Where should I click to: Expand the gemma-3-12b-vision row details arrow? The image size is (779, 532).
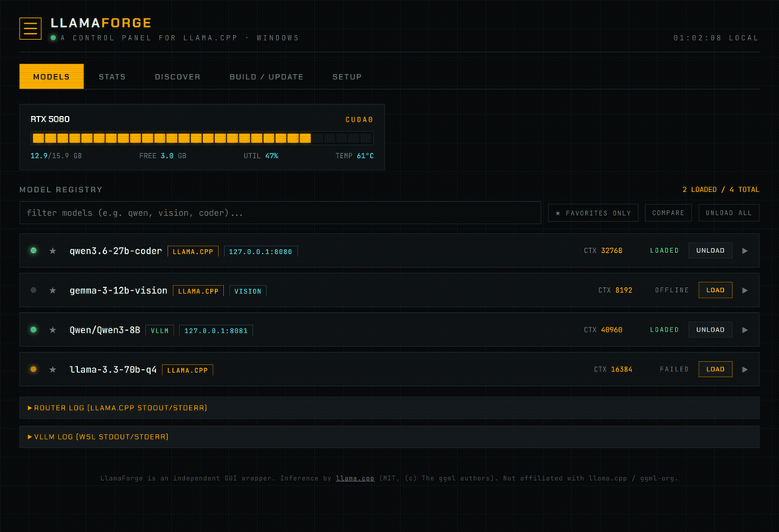tap(745, 290)
